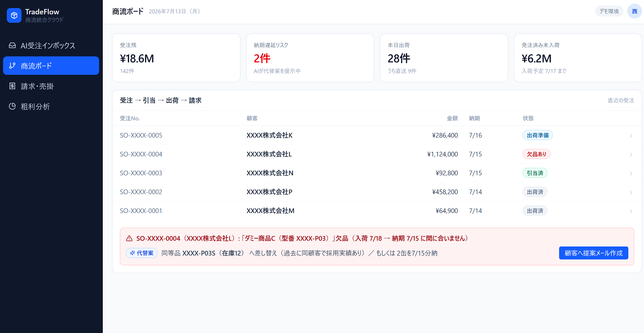This screenshot has height=333, width=644.
Task: Click 直近の受注 label
Action: (621, 100)
